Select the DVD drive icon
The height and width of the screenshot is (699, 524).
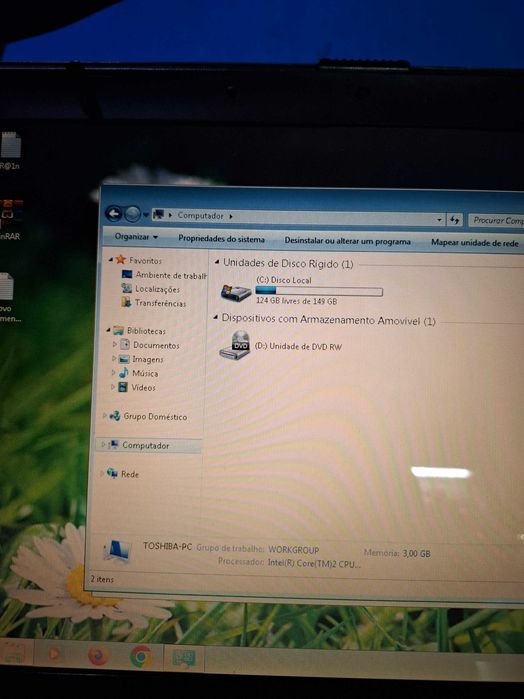pos(235,345)
